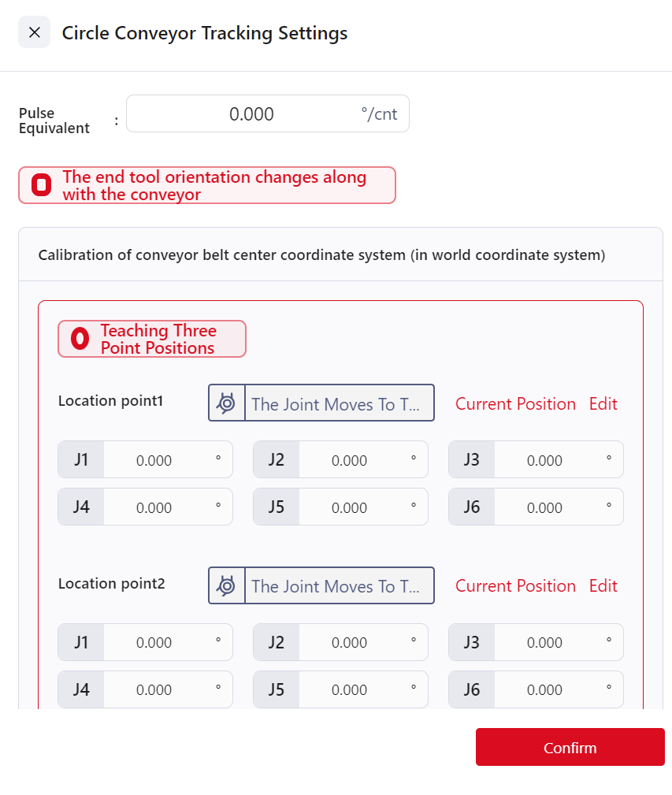
Task: Select the J5 value for Location point1
Action: pos(350,507)
